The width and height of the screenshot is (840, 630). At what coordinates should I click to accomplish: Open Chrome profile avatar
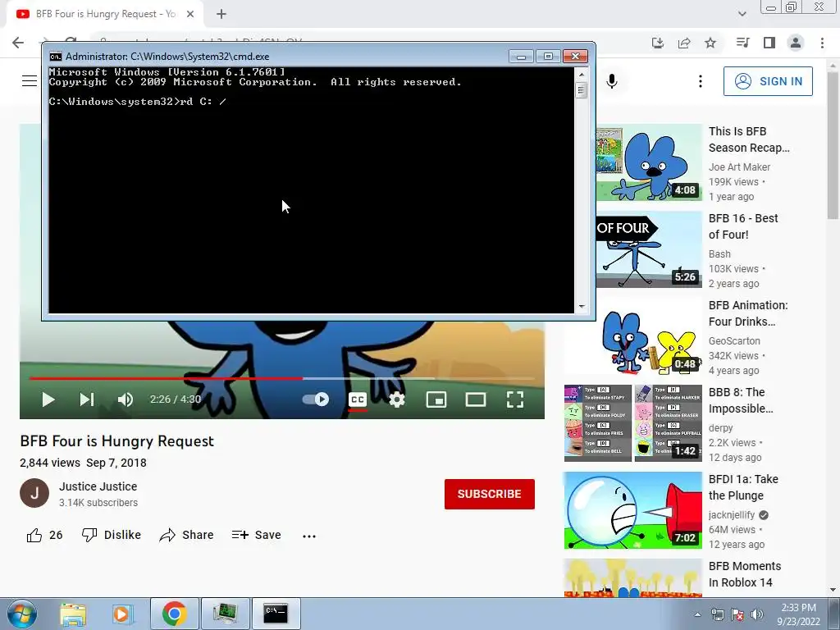click(x=796, y=43)
